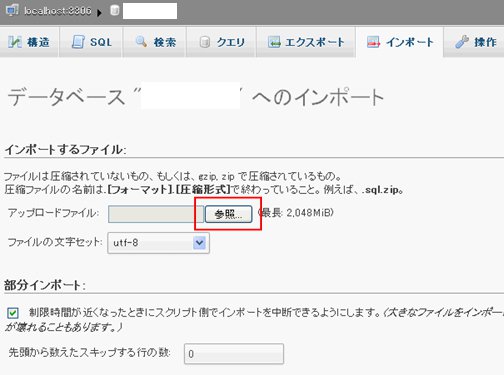Screen dimensions: 504x375
Task: Open the 検索 tab
Action: pyautogui.click(x=155, y=42)
